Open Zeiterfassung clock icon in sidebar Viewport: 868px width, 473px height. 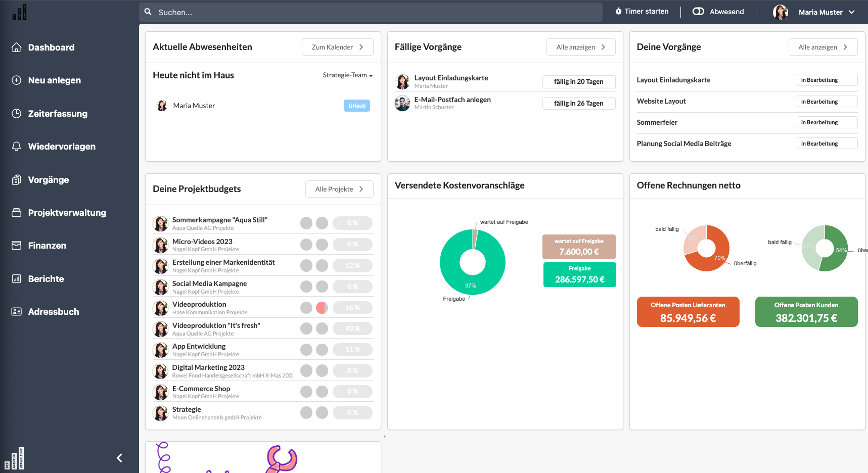[x=17, y=114]
